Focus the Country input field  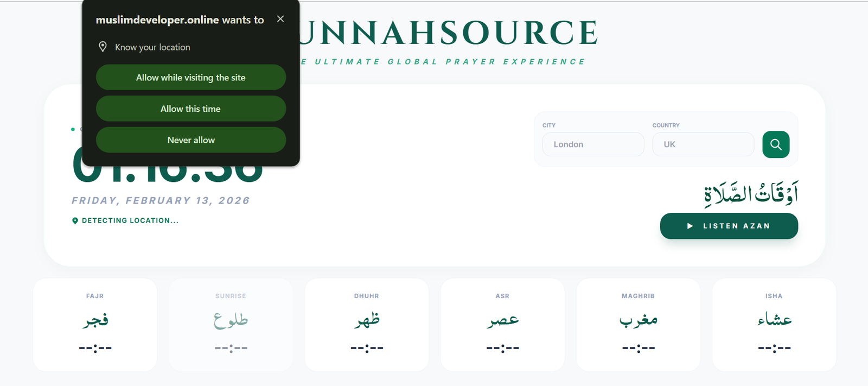coord(703,144)
